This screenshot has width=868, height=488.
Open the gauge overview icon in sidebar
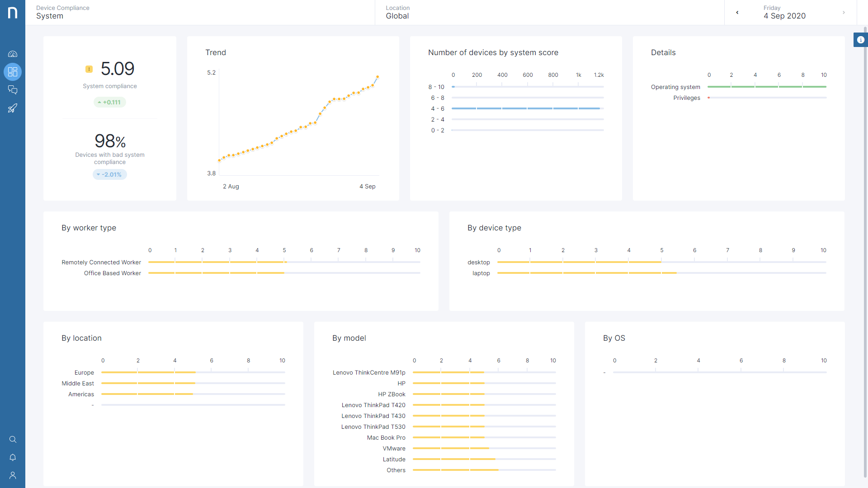[13, 54]
